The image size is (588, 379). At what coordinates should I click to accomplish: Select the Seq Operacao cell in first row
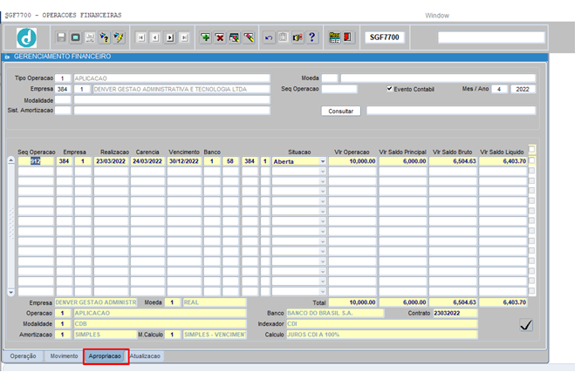36,161
